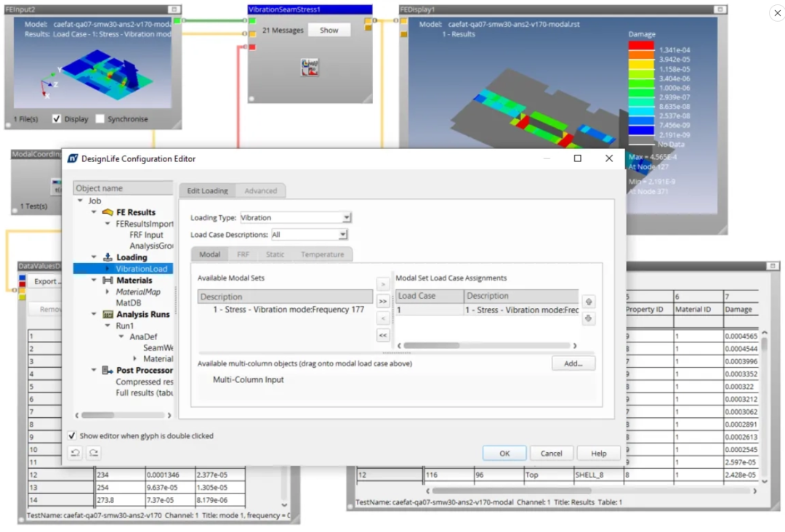The width and height of the screenshot is (785, 532).
Task: Click the redo arrow button in editor
Action: (94, 453)
